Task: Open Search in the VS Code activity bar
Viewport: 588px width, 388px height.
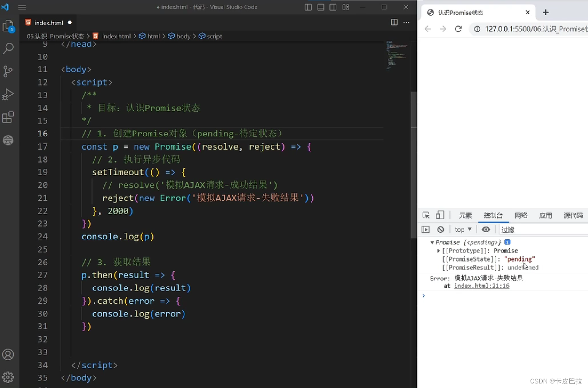Action: click(8, 48)
